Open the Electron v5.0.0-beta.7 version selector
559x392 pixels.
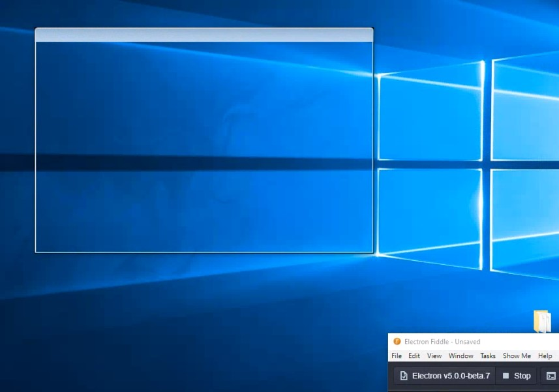tap(445, 376)
